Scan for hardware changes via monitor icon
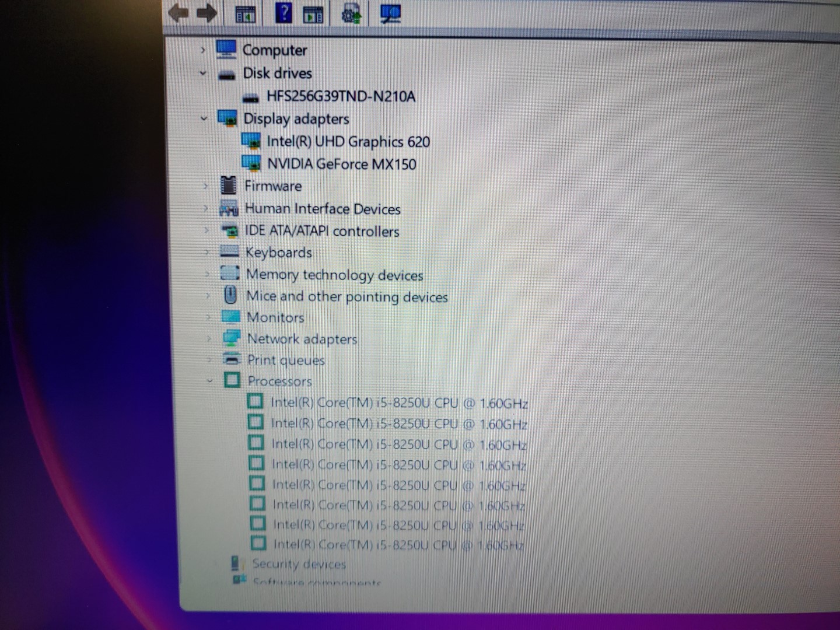 [x=390, y=13]
